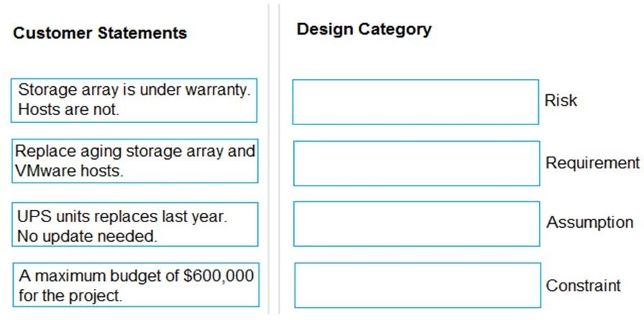644x320 pixels.
Task: Click the empty drop box beside Risk
Action: coord(415,101)
